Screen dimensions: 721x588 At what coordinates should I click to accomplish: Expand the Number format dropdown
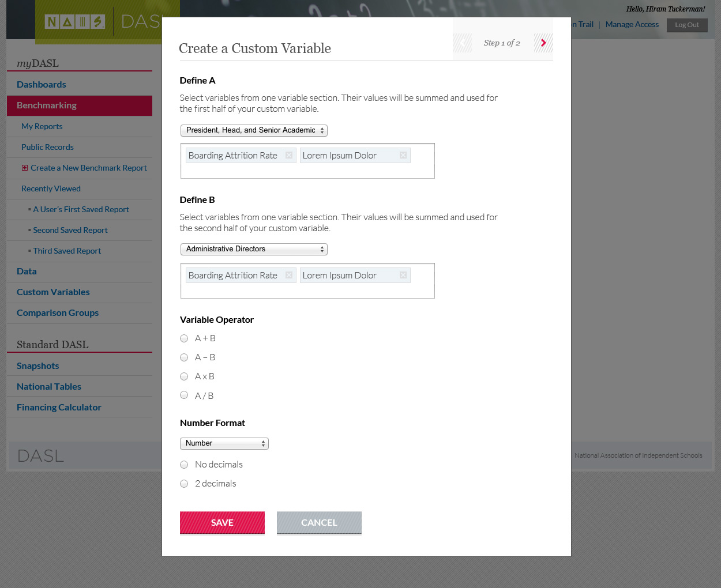pyautogui.click(x=224, y=443)
